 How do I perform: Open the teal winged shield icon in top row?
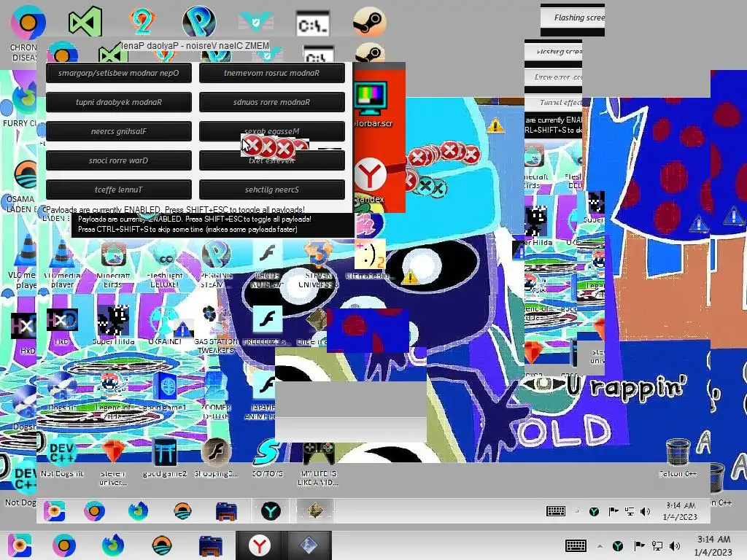coord(256,21)
